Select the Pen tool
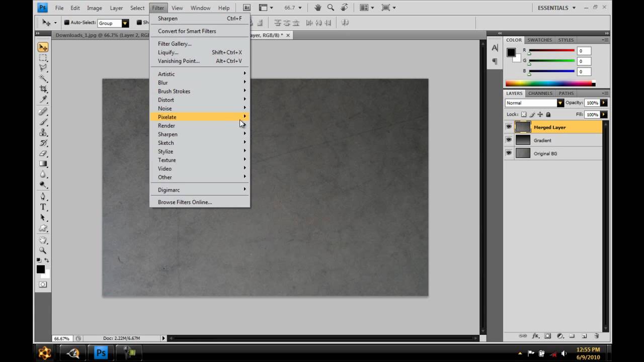Image resolution: width=644 pixels, height=362 pixels. tap(43, 197)
